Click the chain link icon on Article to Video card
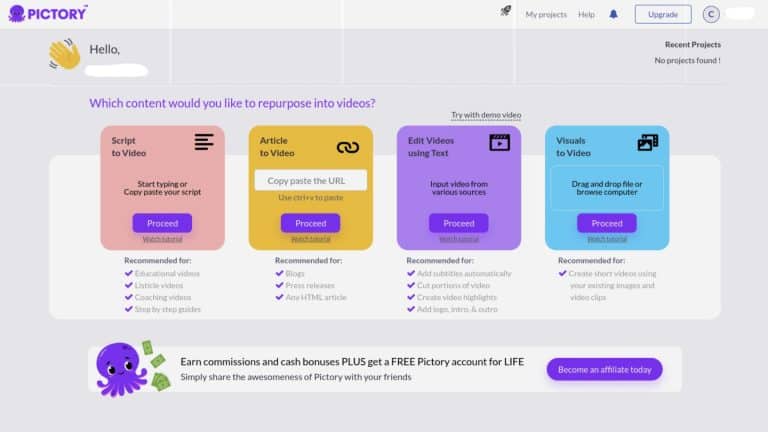 coord(348,147)
